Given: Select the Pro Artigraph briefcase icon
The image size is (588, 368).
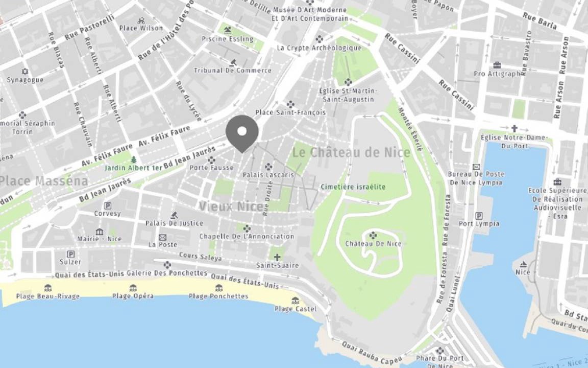Looking at the screenshot, I should click(497, 65).
